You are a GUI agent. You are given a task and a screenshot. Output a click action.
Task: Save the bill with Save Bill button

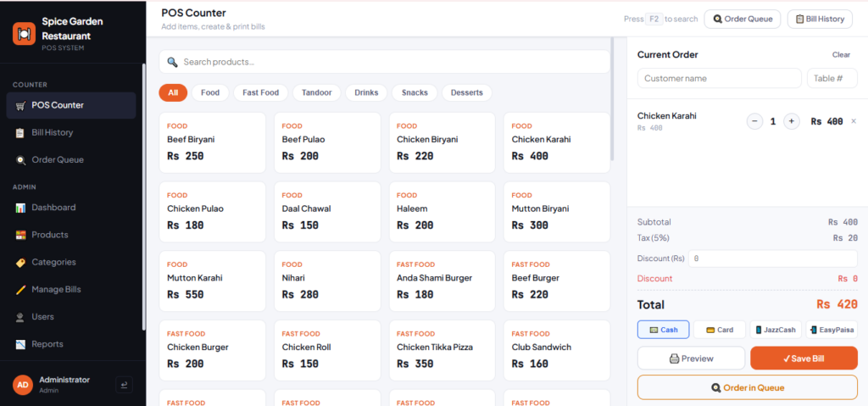pyautogui.click(x=804, y=359)
